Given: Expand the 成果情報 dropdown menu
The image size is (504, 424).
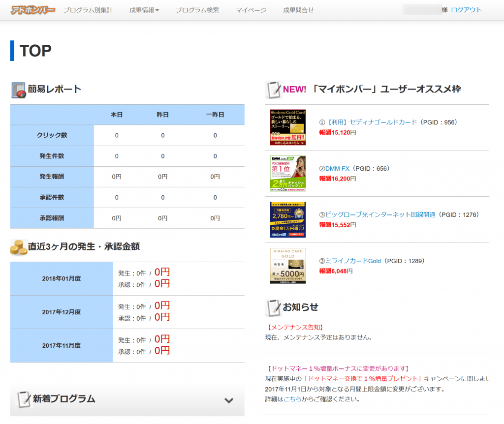Looking at the screenshot, I should click(x=144, y=10).
